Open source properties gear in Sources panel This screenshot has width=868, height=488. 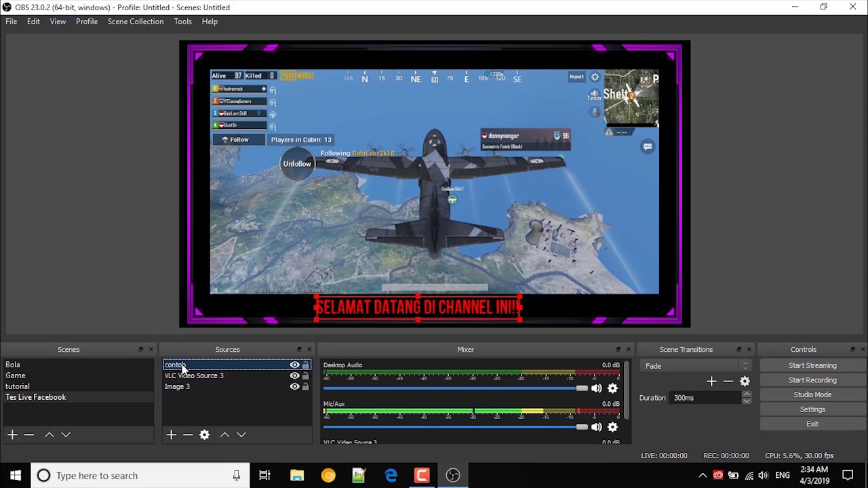point(204,434)
